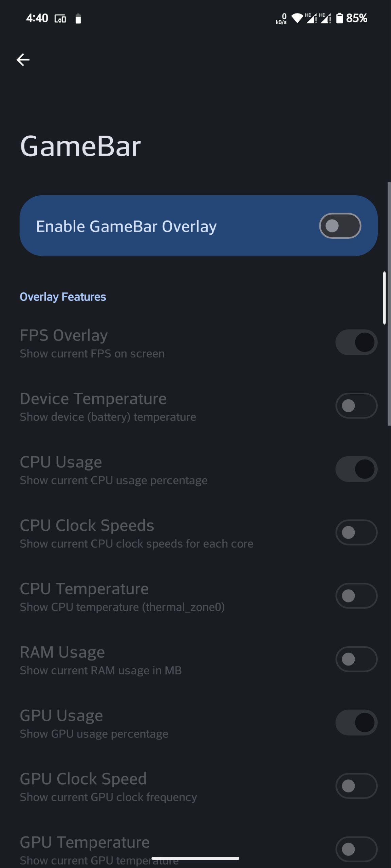
Task: Tap the screen cast icon in status bar
Action: tap(60, 19)
